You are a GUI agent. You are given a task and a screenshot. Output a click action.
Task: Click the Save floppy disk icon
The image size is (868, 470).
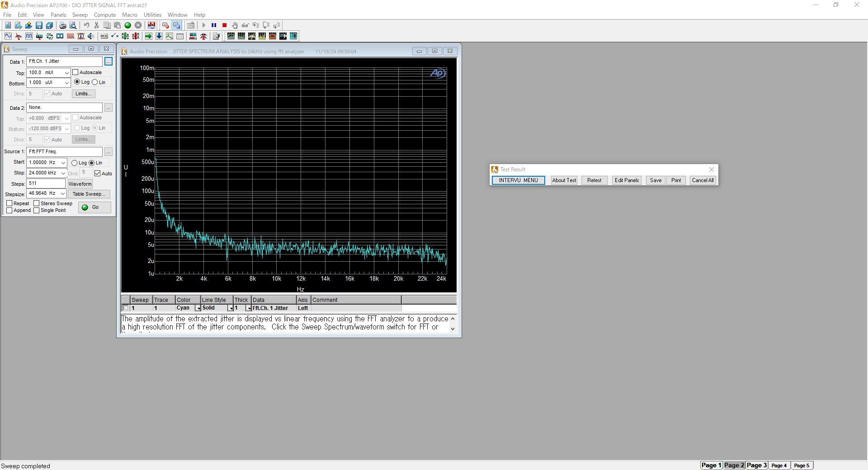coord(39,25)
